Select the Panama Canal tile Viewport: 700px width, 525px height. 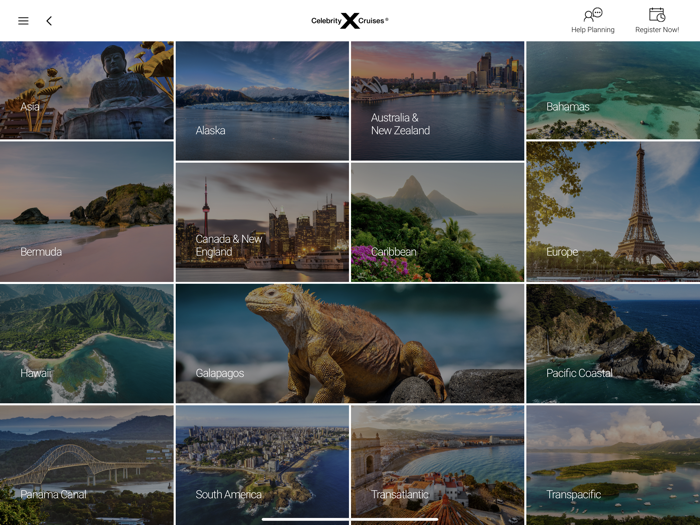pos(87,465)
